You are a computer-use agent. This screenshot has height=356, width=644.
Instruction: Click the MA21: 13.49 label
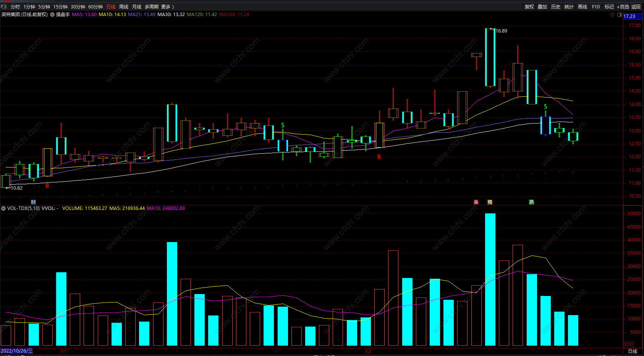[x=142, y=15]
